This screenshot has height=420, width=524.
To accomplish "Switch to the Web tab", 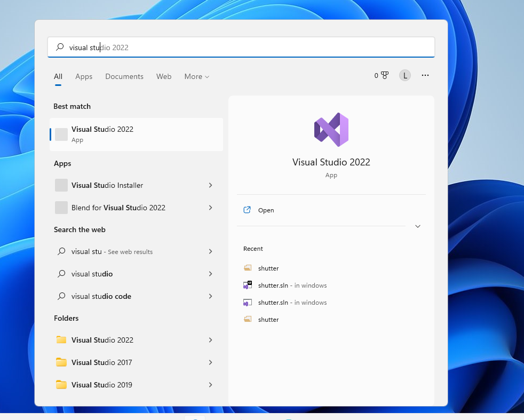I will [x=164, y=76].
